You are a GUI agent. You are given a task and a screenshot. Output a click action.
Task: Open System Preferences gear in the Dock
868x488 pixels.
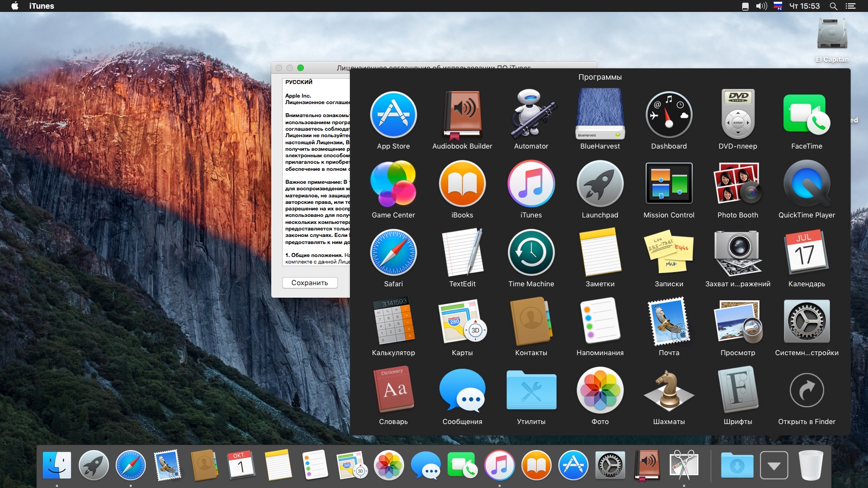(x=610, y=465)
